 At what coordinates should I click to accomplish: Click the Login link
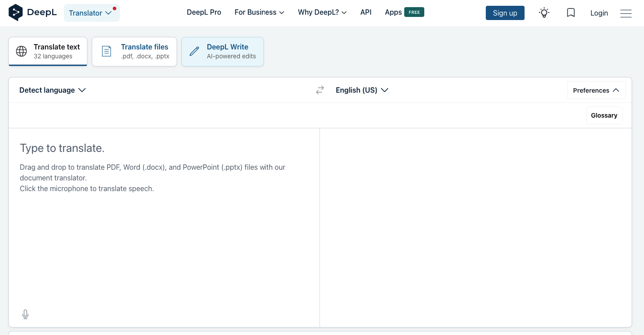pyautogui.click(x=599, y=13)
